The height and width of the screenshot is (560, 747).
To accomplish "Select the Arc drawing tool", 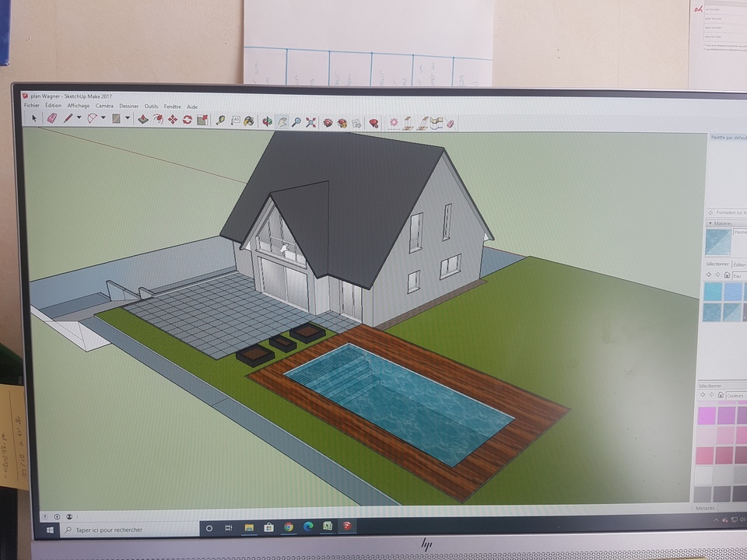I will pyautogui.click(x=92, y=118).
